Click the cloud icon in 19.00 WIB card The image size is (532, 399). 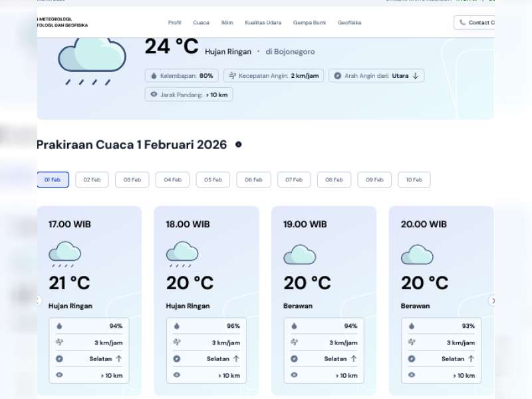point(299,255)
